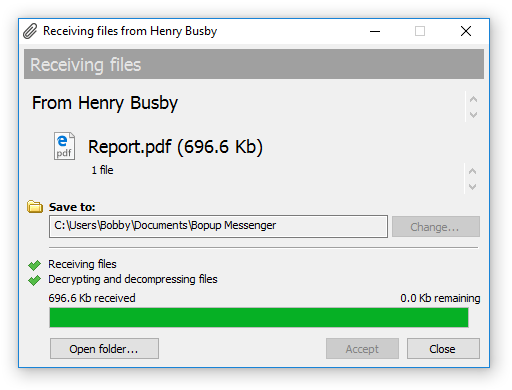Click the 0.0 Kb remaining label
The image size is (512, 390).
pos(440,298)
